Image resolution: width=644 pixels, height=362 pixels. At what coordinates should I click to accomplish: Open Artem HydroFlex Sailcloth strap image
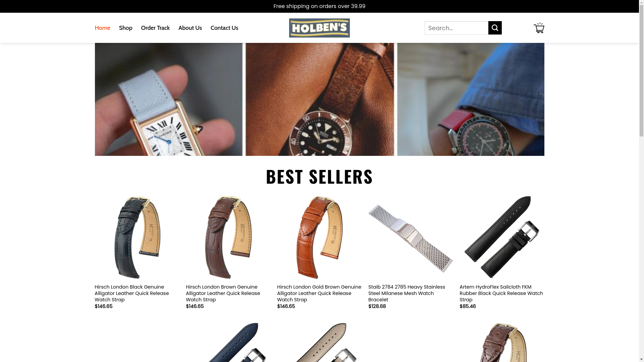pyautogui.click(x=502, y=237)
